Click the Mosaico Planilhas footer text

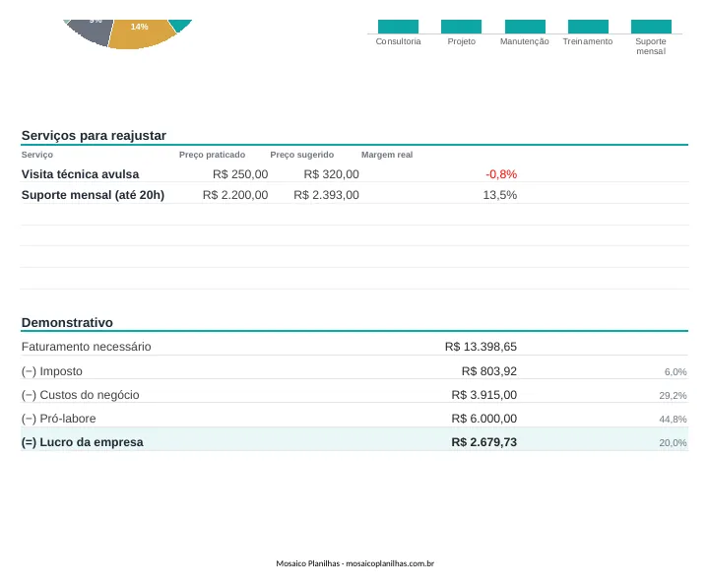pos(354,563)
